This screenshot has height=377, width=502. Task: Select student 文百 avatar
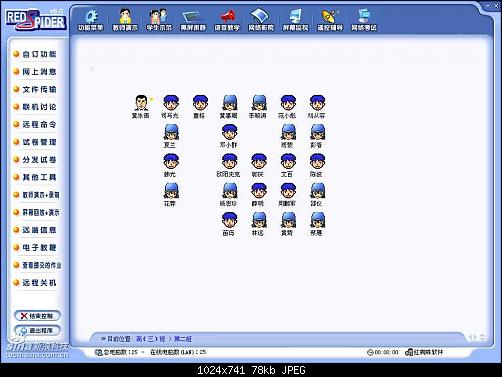coord(288,161)
